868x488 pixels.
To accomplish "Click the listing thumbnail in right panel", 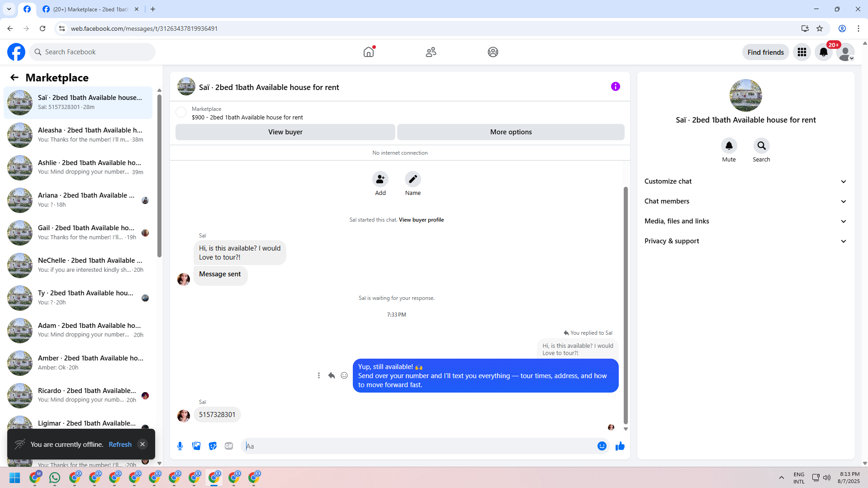I will point(745,95).
